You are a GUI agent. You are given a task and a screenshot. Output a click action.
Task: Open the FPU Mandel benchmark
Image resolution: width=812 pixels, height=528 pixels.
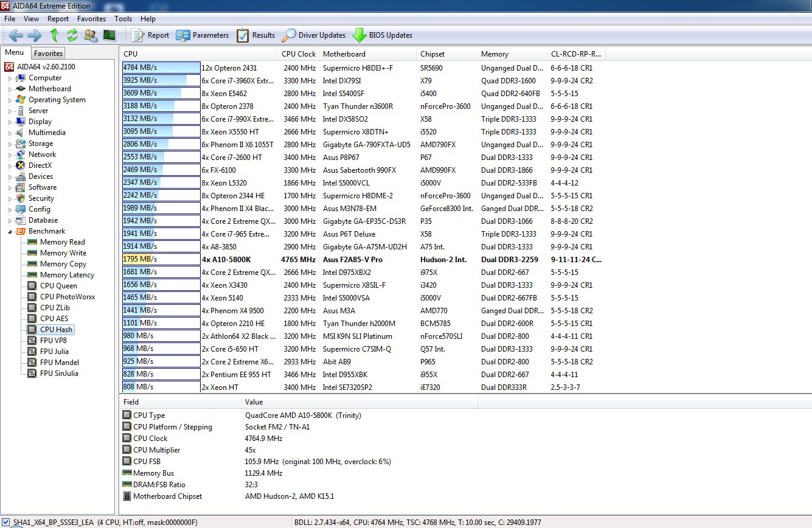pyautogui.click(x=60, y=363)
